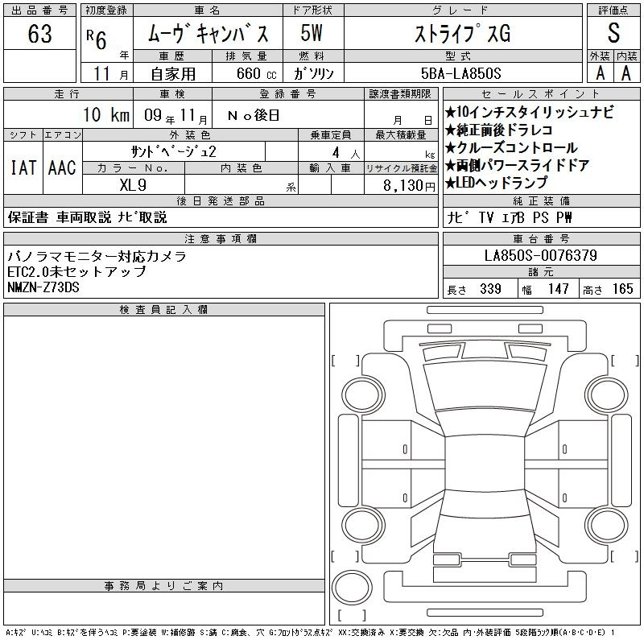Click the "評価点" header

click(613, 10)
